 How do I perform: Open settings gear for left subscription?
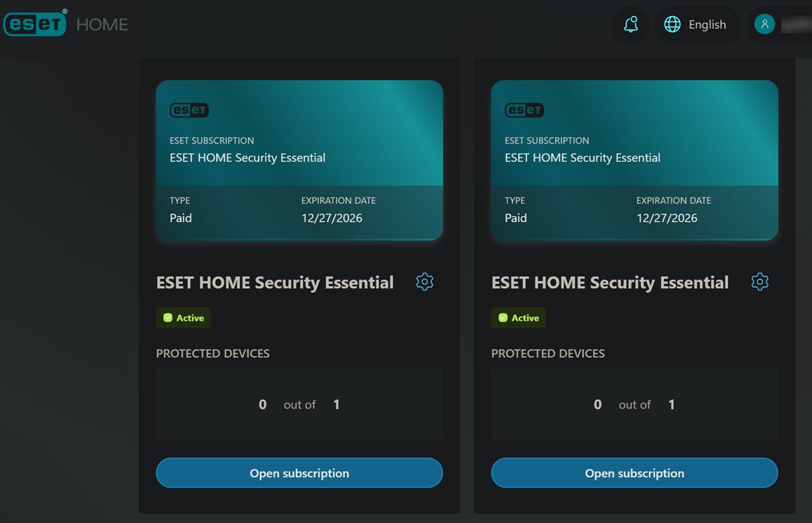(424, 282)
